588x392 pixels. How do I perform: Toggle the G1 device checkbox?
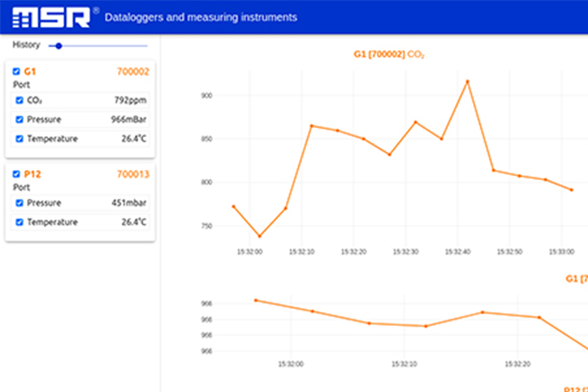tap(16, 71)
